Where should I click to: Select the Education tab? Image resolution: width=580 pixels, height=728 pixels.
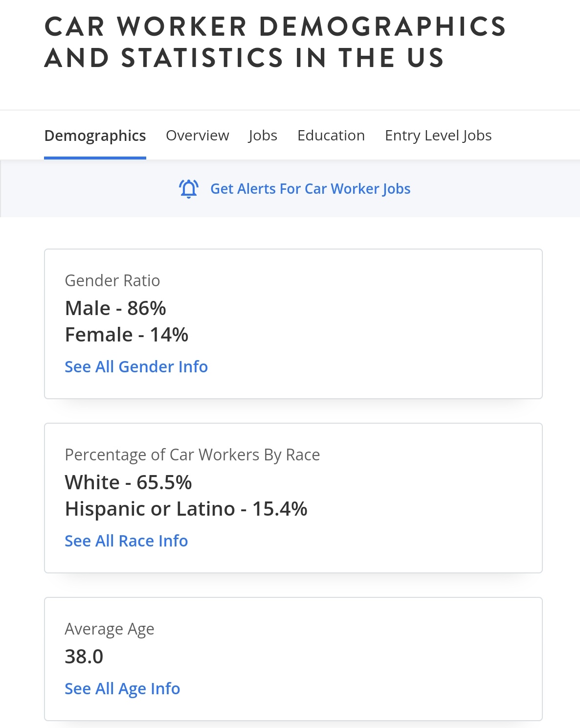click(331, 136)
